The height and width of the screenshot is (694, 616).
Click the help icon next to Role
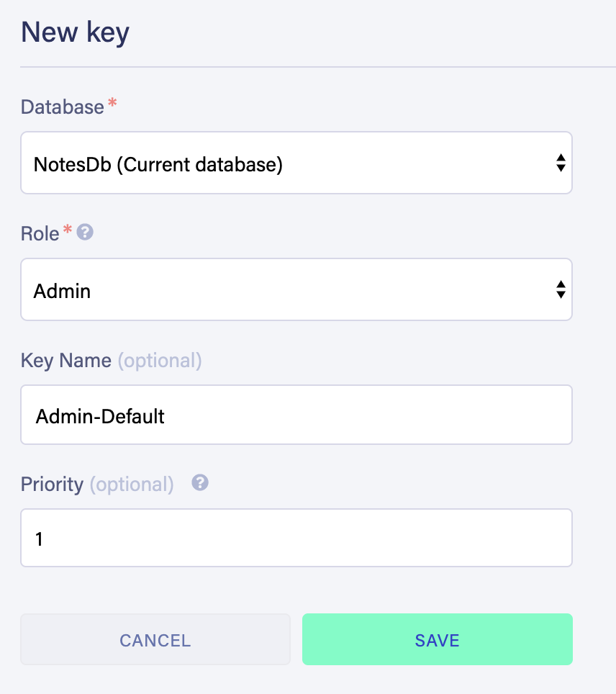pos(85,233)
